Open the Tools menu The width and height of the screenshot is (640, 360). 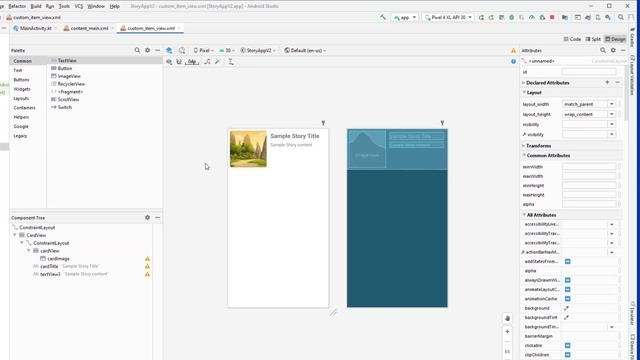coord(64,6)
